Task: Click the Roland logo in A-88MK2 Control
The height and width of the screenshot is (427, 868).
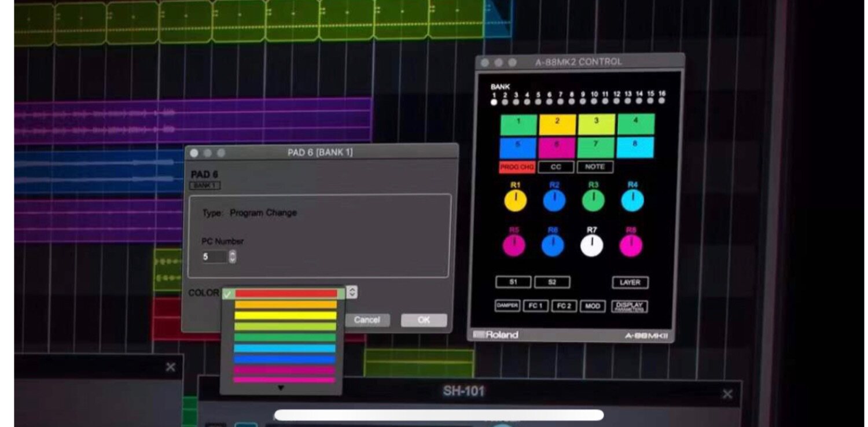Action: point(496,334)
